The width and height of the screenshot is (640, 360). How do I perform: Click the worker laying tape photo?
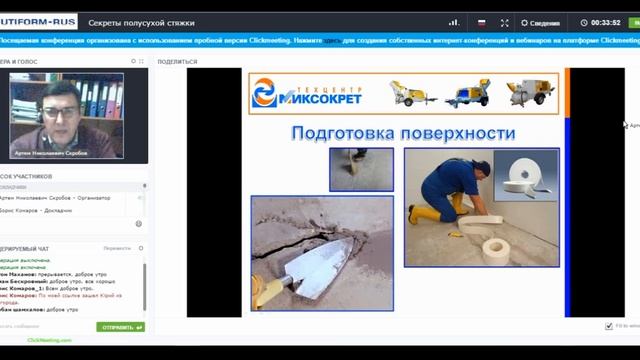482,207
